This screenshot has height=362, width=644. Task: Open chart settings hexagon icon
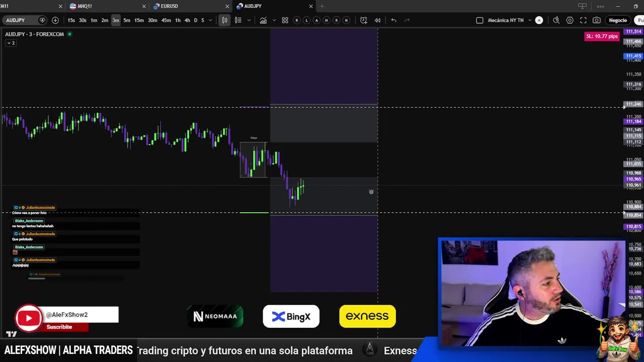[x=570, y=20]
